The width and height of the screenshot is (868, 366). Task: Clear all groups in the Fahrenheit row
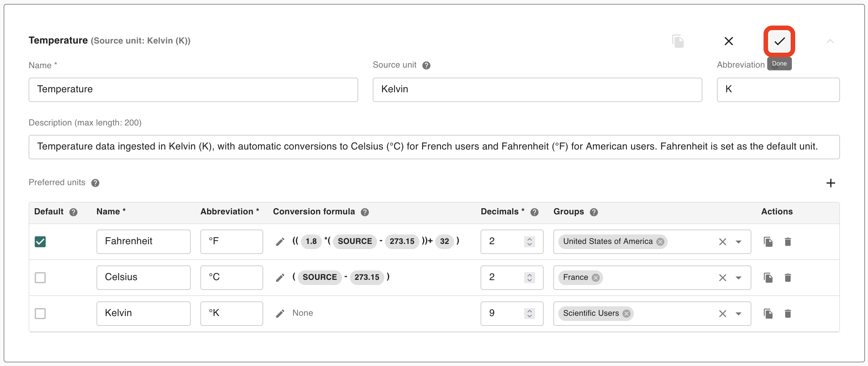coord(722,242)
